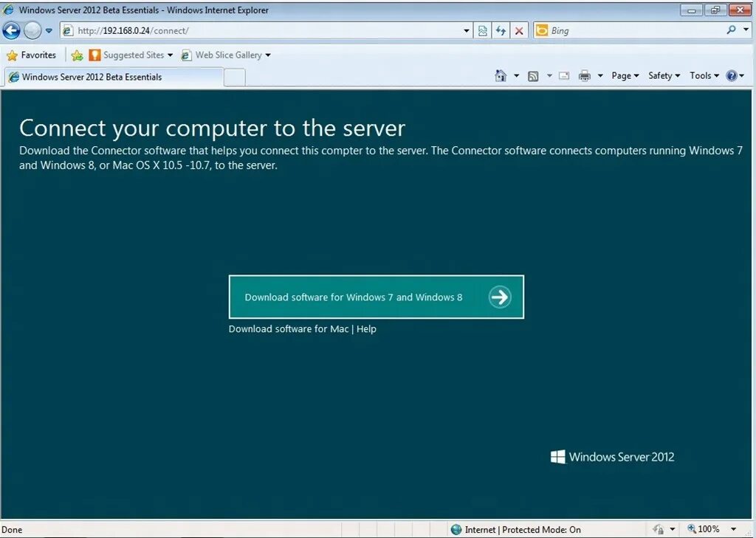
Task: Click Download software for Windows 7 and Windows 8
Action: [376, 297]
